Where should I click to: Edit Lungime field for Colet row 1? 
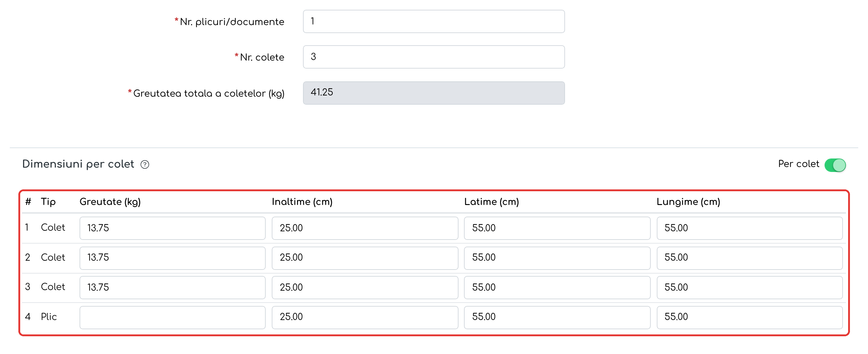[x=749, y=228]
